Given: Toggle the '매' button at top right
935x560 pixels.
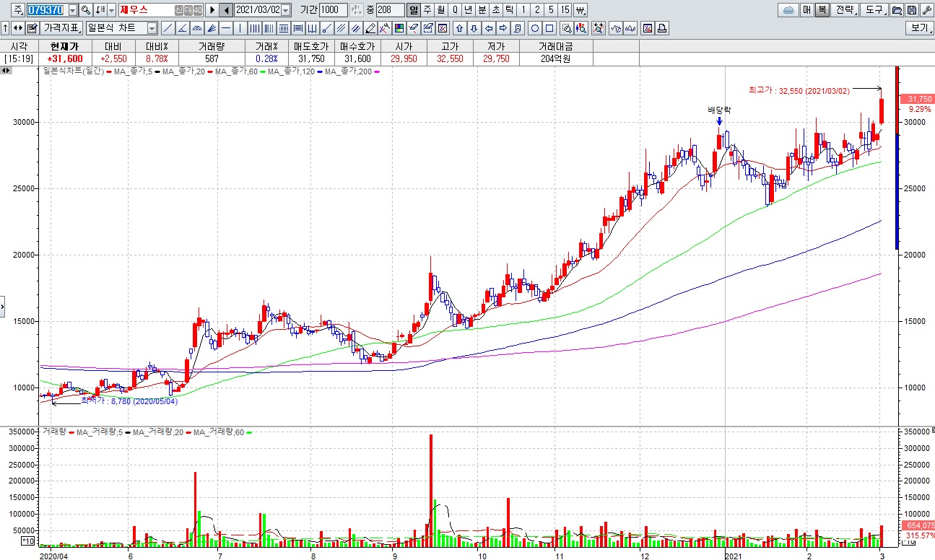Looking at the screenshot, I should coord(806,10).
